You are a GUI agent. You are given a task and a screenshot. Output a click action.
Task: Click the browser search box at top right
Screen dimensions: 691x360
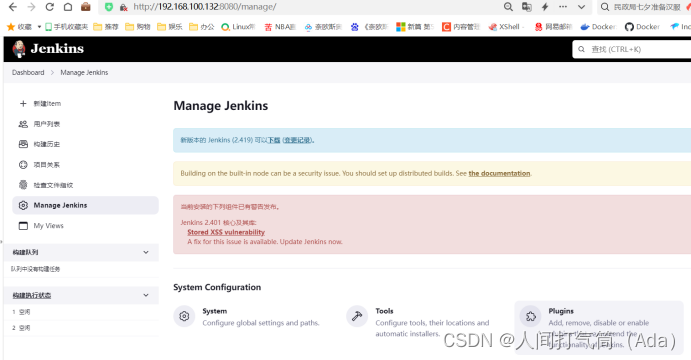644,7
